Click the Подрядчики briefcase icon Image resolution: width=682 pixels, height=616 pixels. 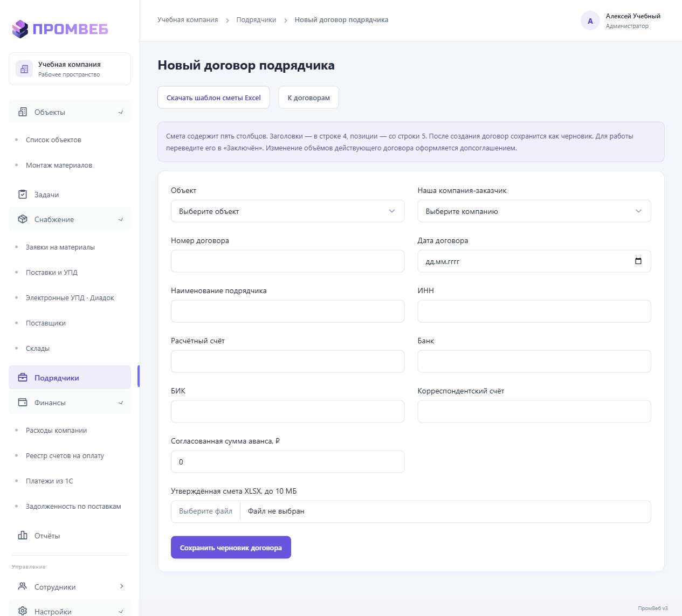click(x=23, y=378)
